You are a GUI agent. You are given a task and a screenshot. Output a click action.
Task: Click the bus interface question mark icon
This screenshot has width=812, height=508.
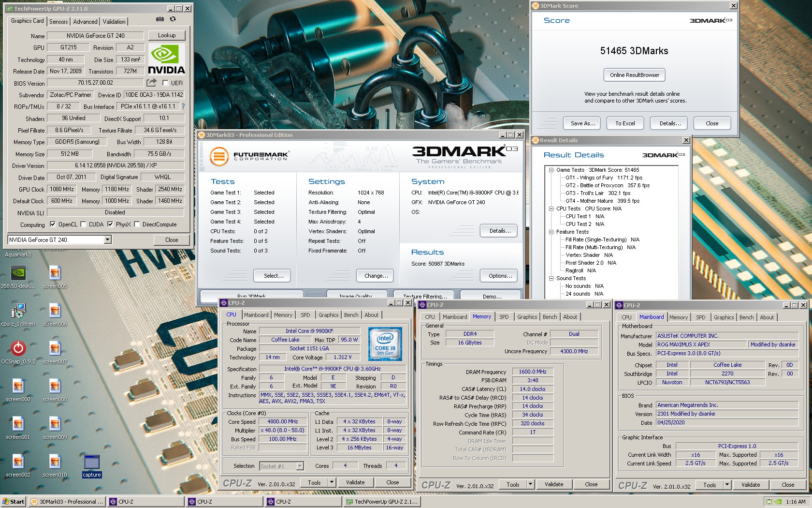183,106
